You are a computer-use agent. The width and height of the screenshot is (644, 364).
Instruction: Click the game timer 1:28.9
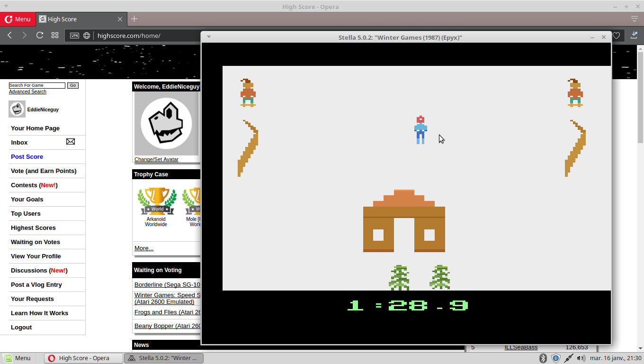[408, 306]
